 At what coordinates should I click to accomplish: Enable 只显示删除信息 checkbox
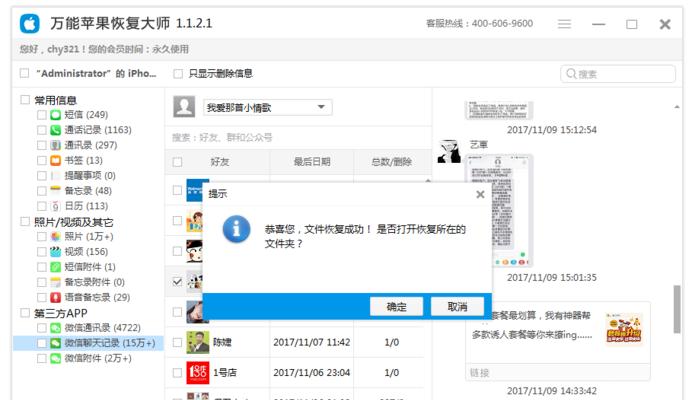pos(178,74)
